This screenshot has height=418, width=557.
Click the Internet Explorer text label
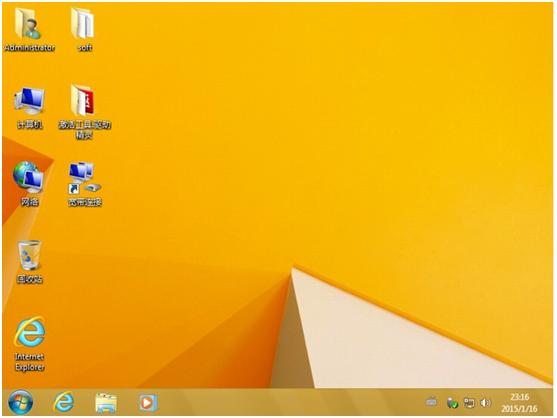click(x=29, y=362)
